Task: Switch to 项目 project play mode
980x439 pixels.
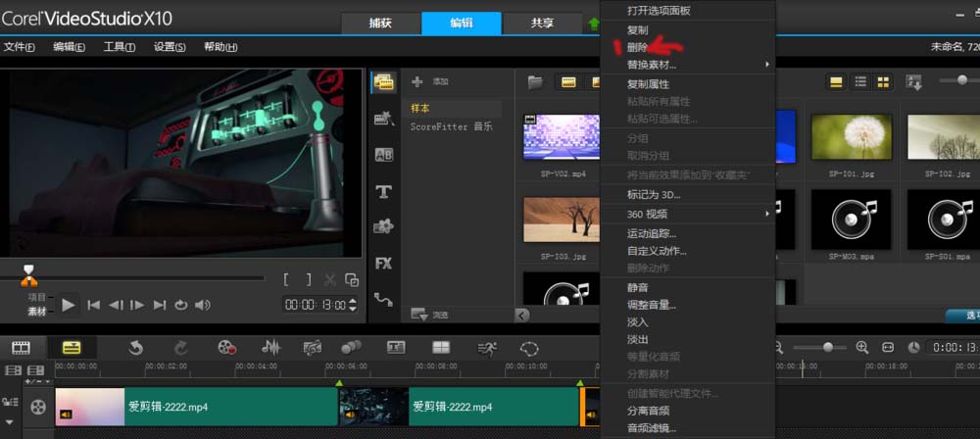Action: point(37,298)
